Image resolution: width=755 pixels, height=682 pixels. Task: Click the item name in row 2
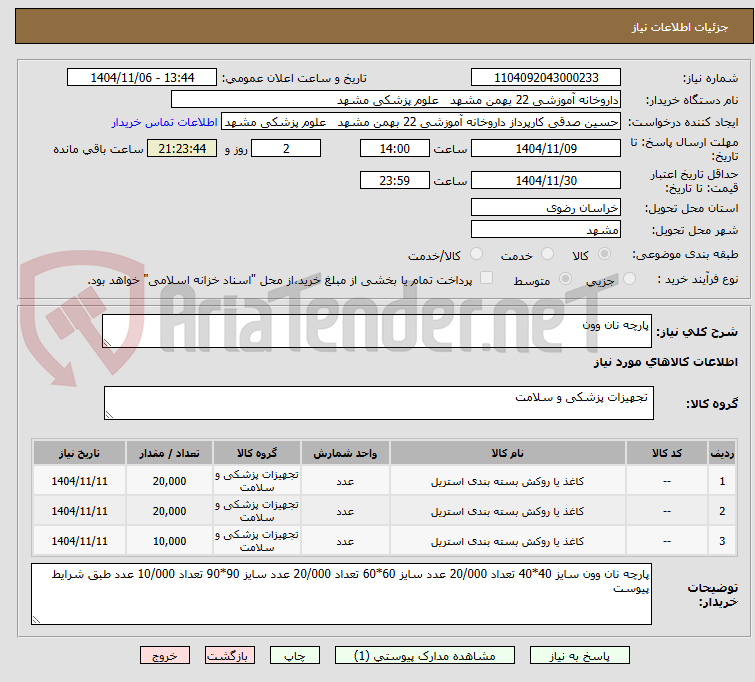[x=508, y=511]
